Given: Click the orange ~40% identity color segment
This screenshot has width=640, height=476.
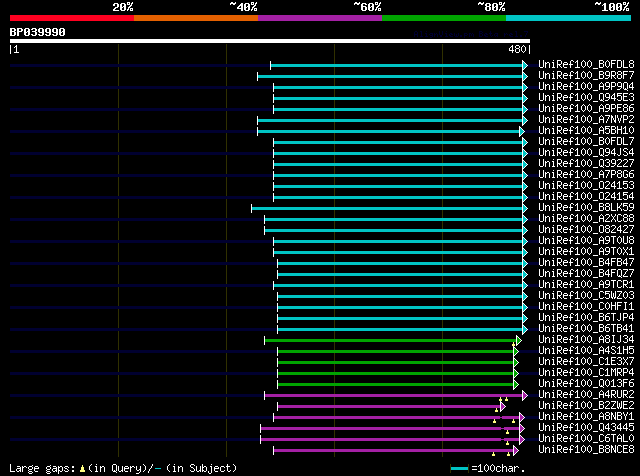Looking at the screenshot, I should (x=196, y=18).
